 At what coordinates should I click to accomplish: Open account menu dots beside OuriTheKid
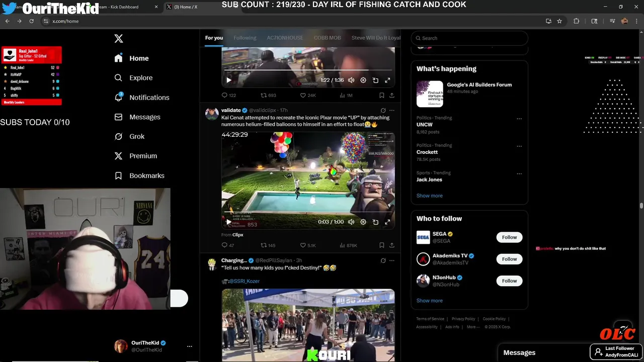[190, 346]
